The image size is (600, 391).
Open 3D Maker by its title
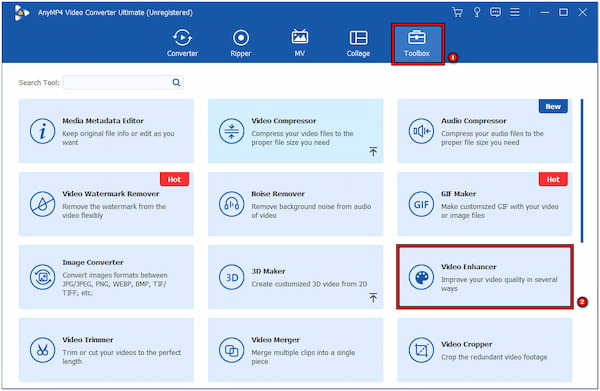pos(268,271)
